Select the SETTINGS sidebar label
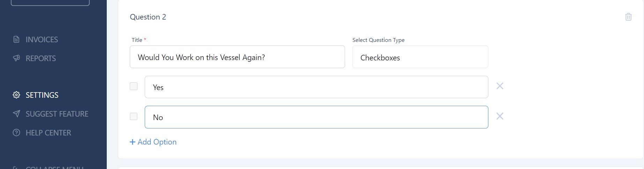Viewport: 644px width, 169px height. 42,95
